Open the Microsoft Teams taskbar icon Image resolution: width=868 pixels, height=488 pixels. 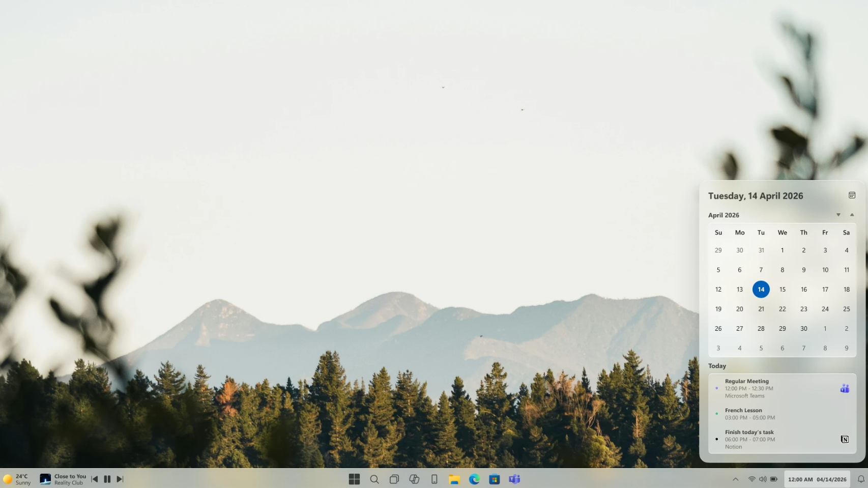(x=514, y=479)
